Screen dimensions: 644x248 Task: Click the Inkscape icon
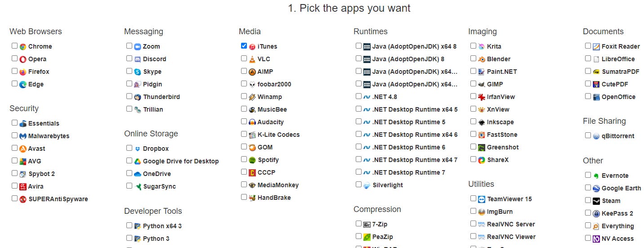click(x=482, y=122)
